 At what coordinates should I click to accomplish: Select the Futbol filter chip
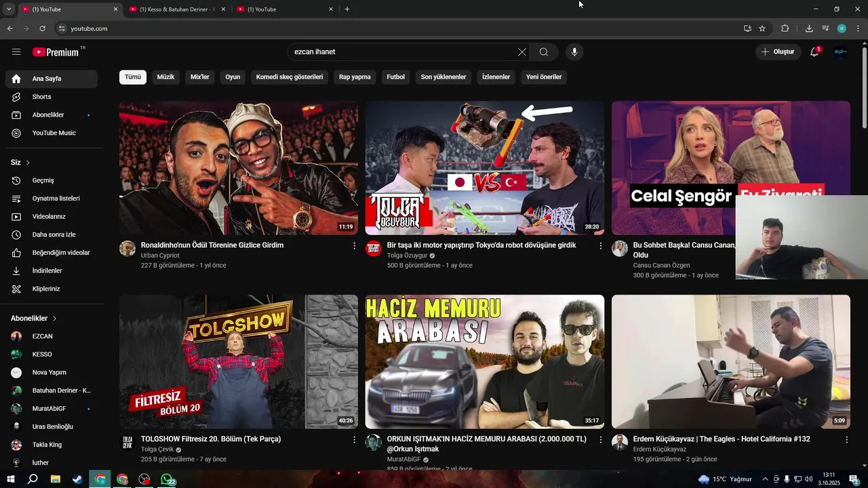[x=396, y=77]
